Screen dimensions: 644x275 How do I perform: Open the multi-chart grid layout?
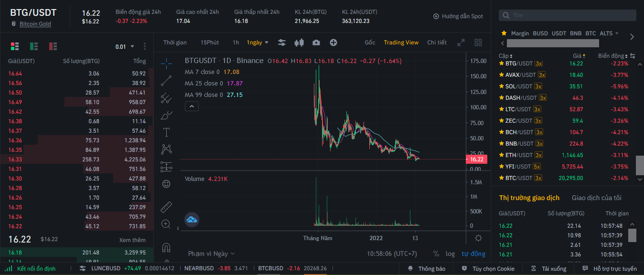478,42
